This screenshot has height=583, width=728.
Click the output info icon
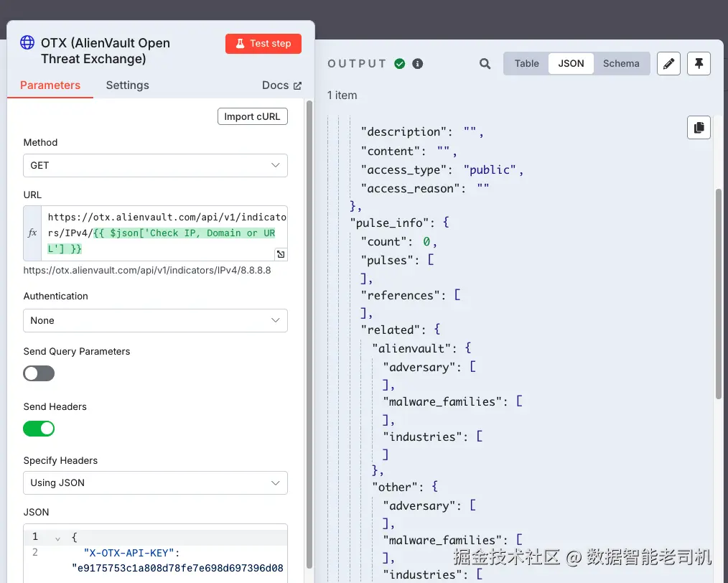coord(417,64)
